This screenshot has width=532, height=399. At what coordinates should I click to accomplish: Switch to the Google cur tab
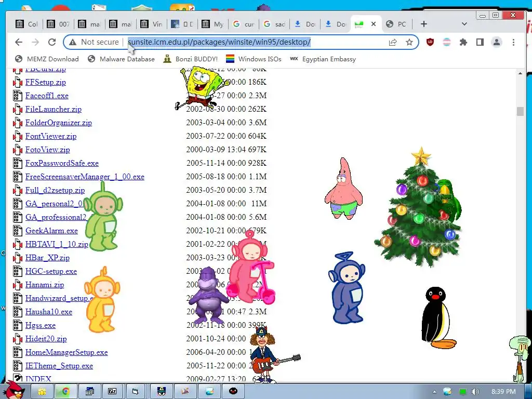coord(243,24)
